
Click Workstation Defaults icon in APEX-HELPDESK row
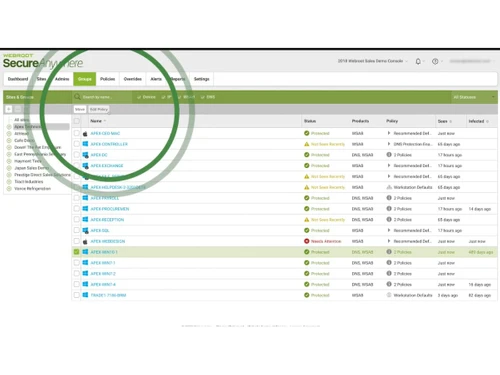point(389,187)
